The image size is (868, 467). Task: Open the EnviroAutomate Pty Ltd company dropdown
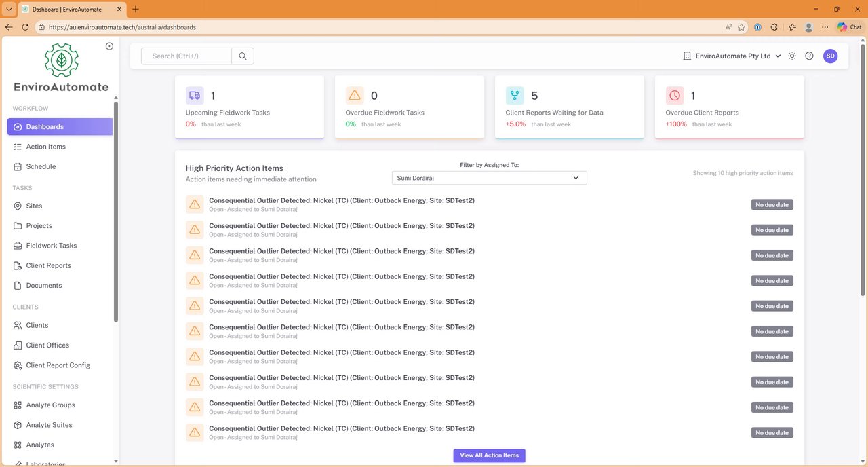(x=732, y=56)
